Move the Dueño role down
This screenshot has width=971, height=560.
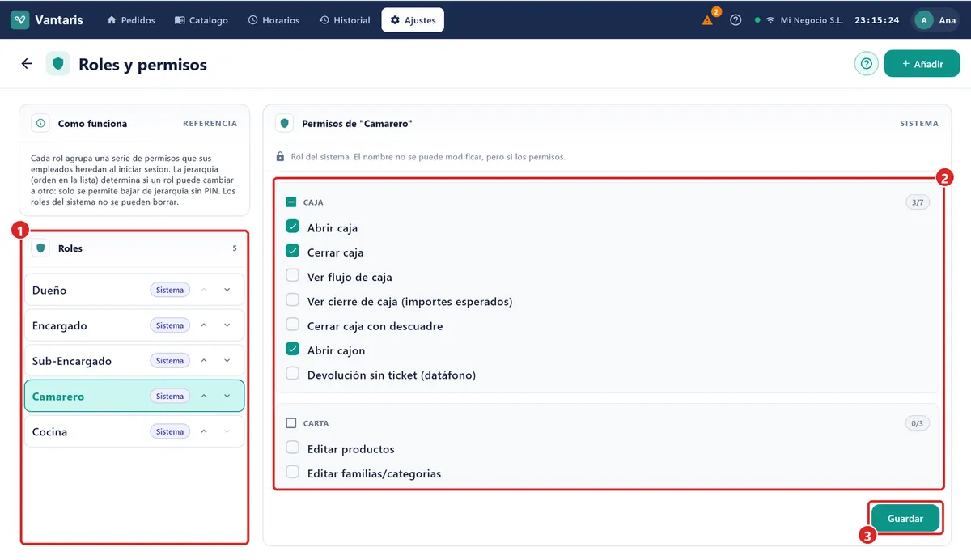click(227, 290)
